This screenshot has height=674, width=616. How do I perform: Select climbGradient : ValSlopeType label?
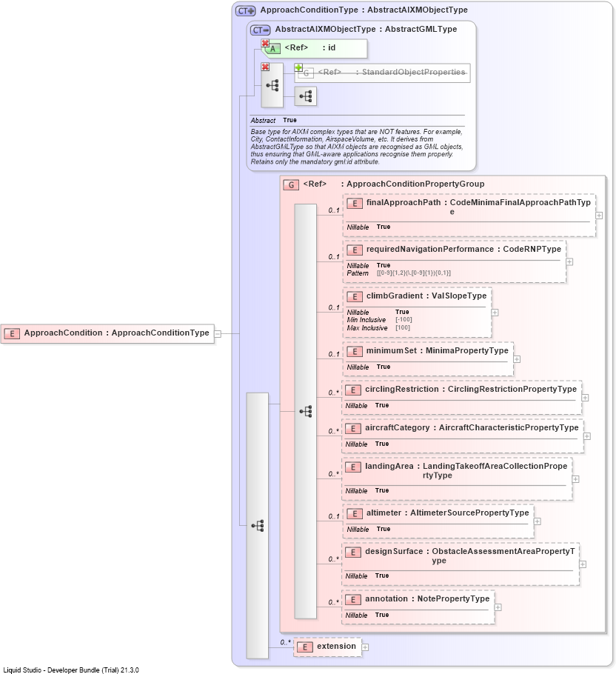[426, 296]
